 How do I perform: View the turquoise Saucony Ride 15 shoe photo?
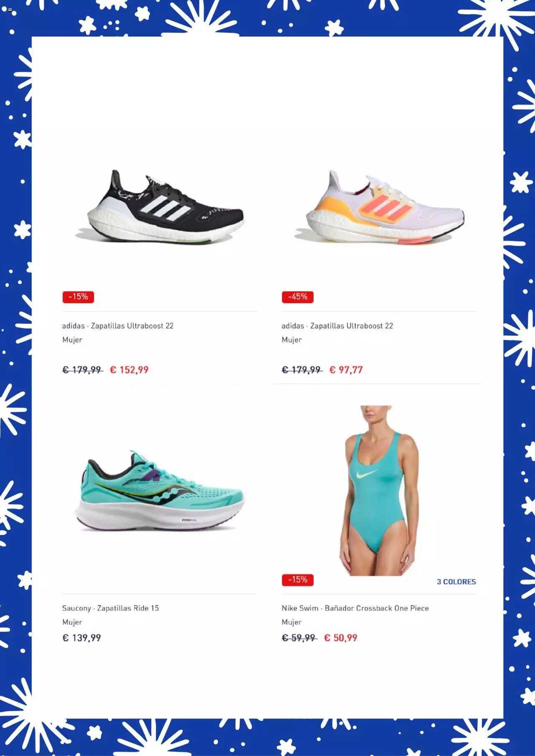tap(160, 491)
